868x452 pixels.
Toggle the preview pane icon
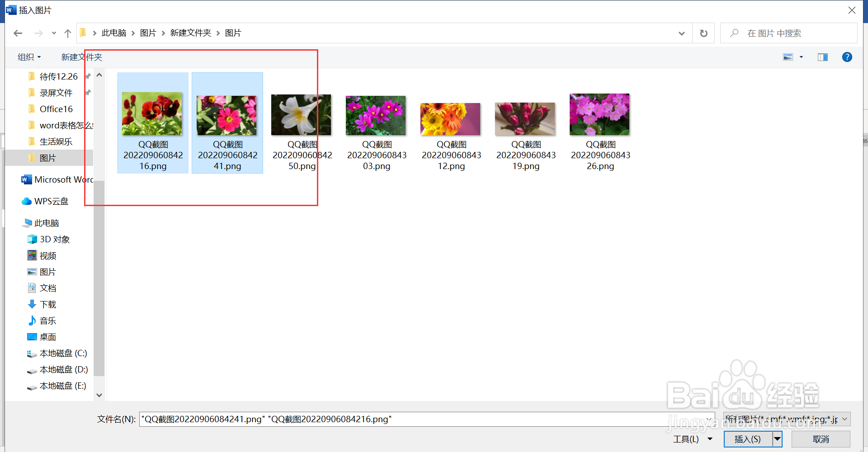click(x=822, y=57)
